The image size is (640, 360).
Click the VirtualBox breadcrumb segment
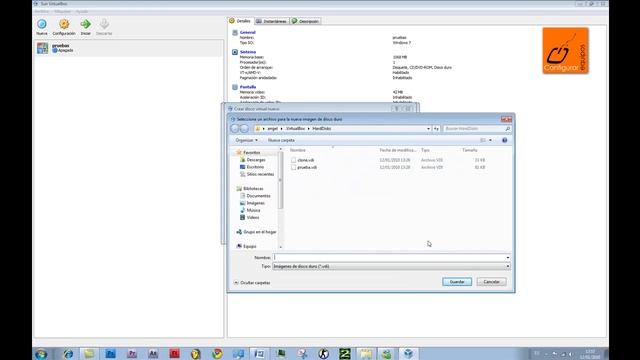click(295, 129)
